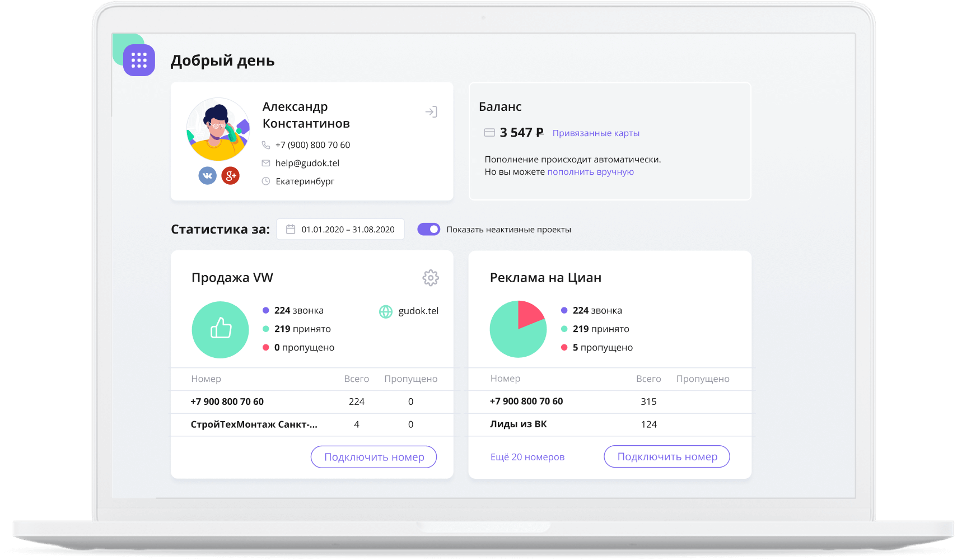
Task: Click the pie chart on Реклама на Циан
Action: pyautogui.click(x=518, y=329)
